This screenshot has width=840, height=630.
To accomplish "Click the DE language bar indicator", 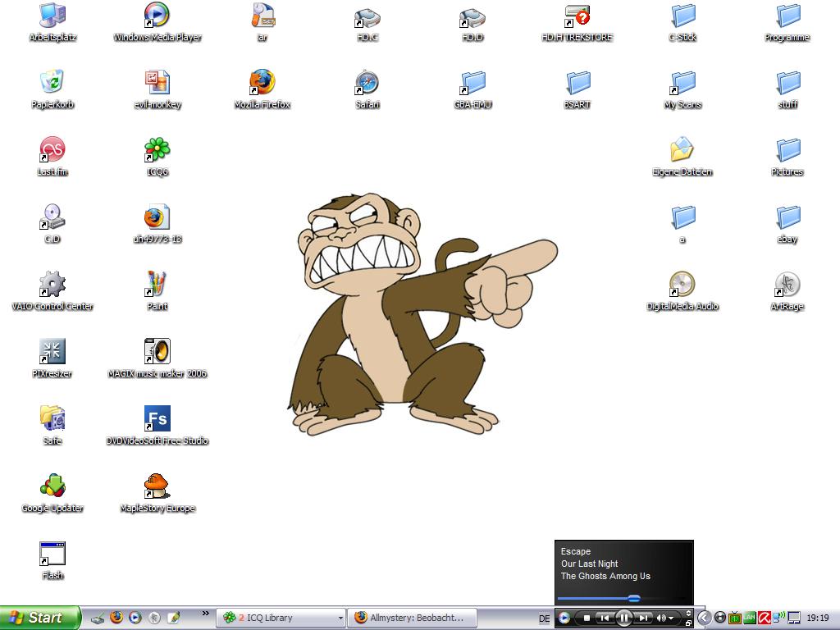I will click(x=545, y=619).
